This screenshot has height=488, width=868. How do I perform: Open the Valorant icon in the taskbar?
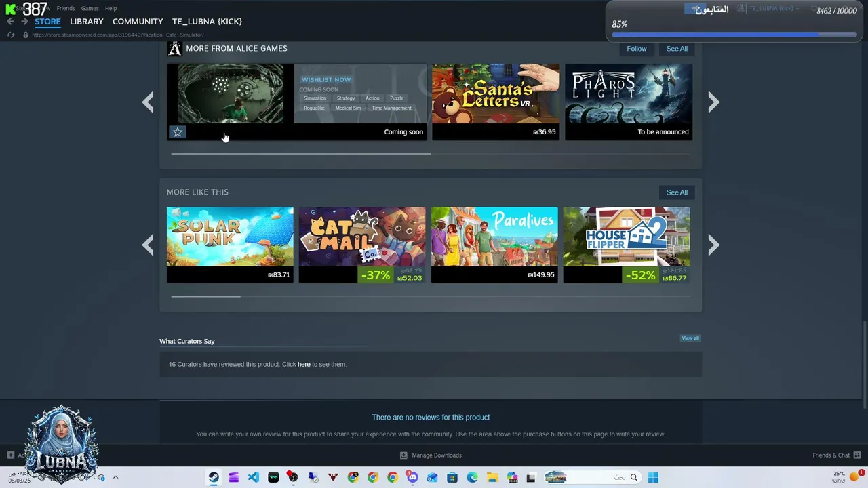(333, 477)
